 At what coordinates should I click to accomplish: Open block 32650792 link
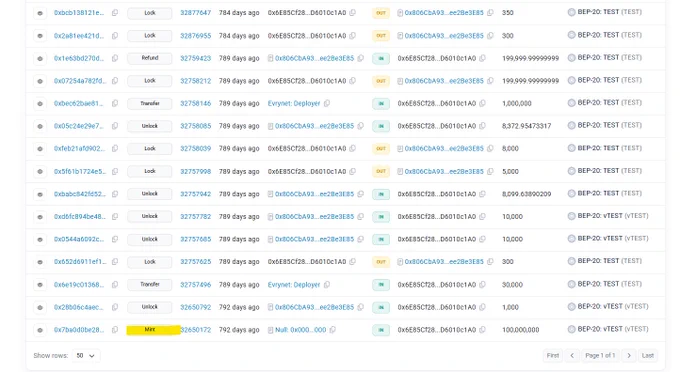(196, 307)
